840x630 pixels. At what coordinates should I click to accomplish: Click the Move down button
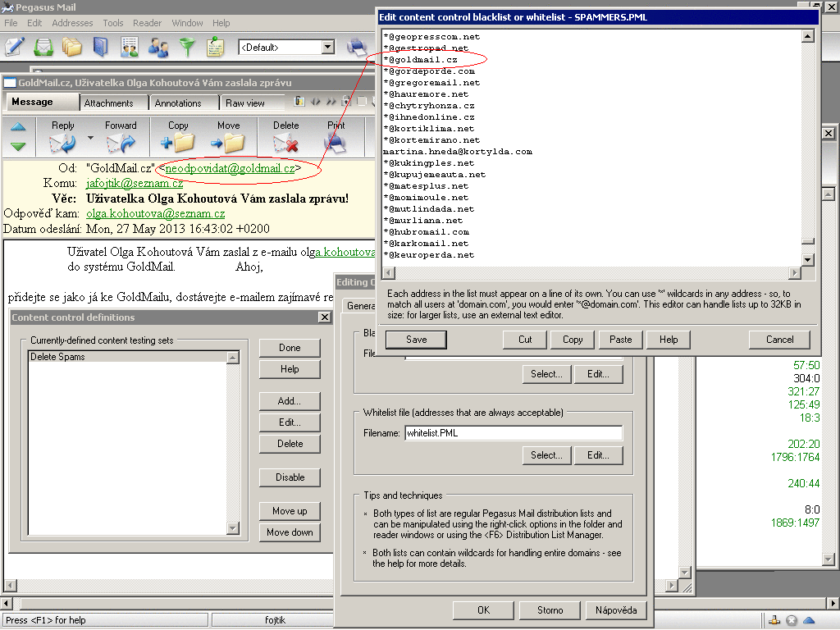(290, 532)
